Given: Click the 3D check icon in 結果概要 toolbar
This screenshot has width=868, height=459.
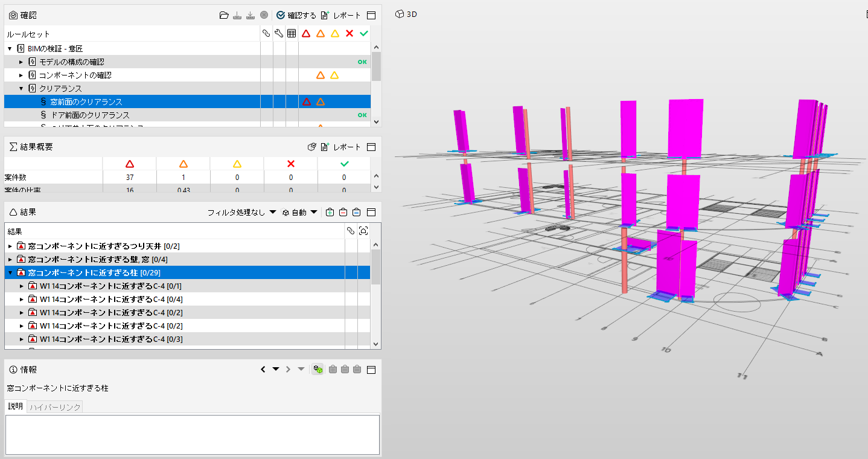Looking at the screenshot, I should coord(312,147).
